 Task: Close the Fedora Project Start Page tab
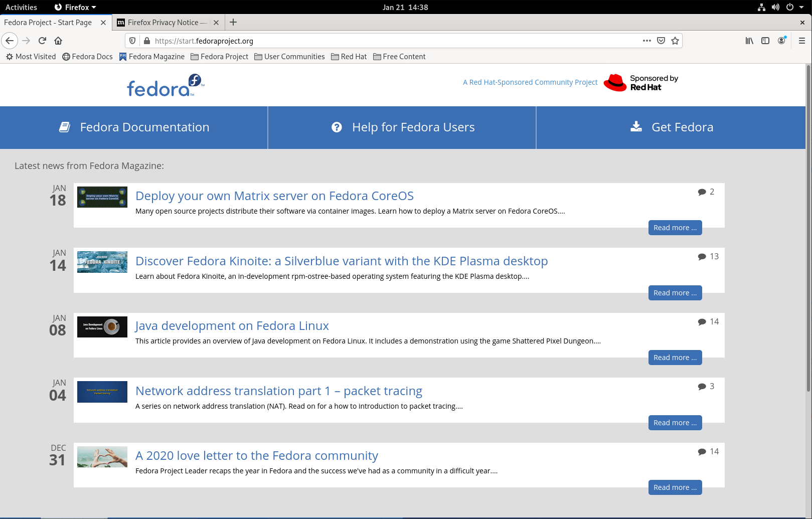tap(103, 23)
